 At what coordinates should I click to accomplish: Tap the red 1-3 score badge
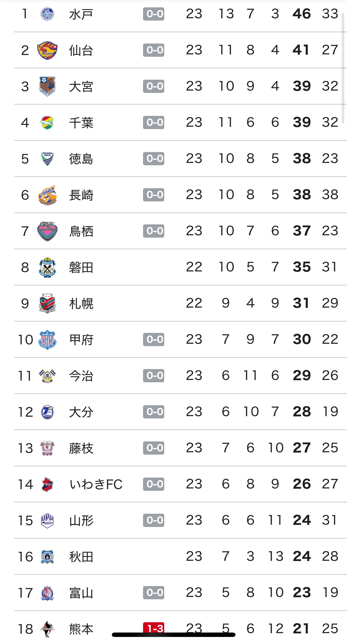coord(154,628)
